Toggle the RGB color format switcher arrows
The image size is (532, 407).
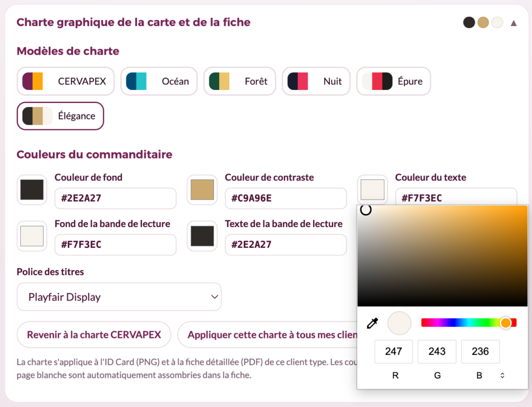coord(502,375)
